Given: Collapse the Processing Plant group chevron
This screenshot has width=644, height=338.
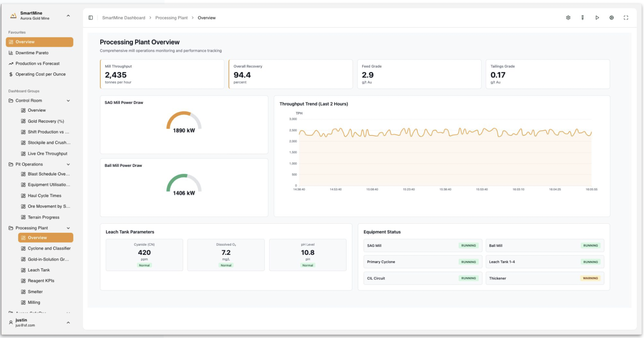Looking at the screenshot, I should pyautogui.click(x=68, y=228).
